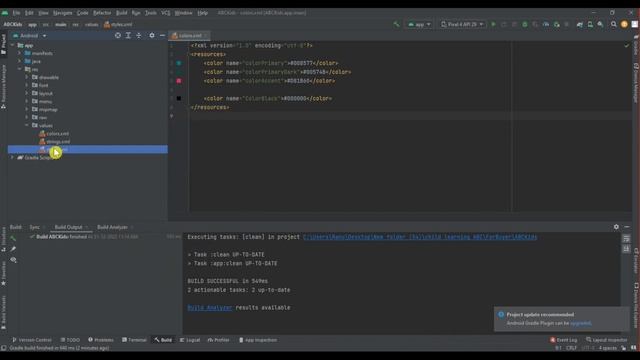
Task: Select the Build Output tab
Action: click(x=69, y=227)
